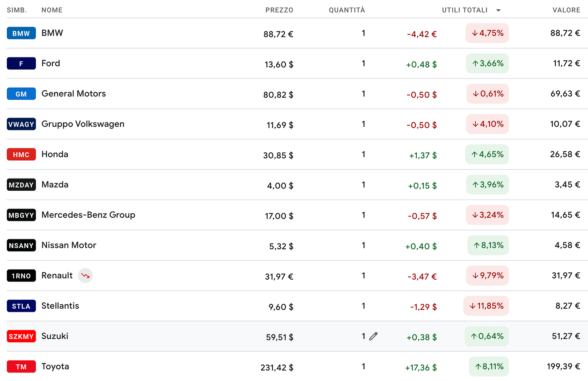Image resolution: width=588 pixels, height=381 pixels.
Task: Click the STLA ticker badge
Action: (21, 306)
